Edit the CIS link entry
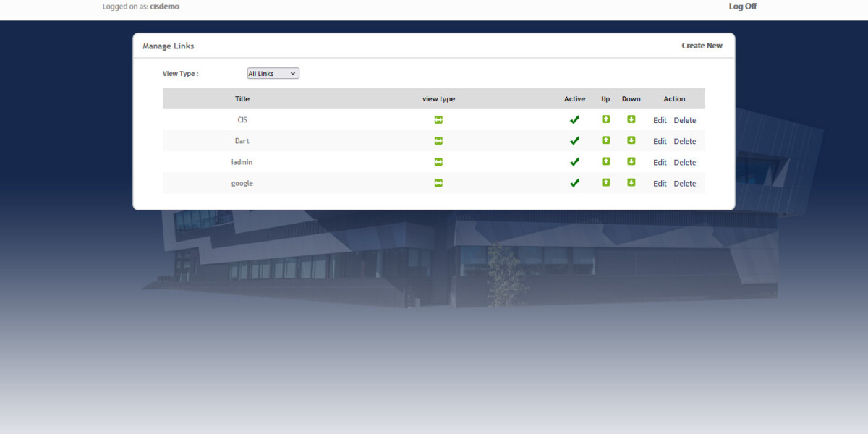 [x=659, y=120]
